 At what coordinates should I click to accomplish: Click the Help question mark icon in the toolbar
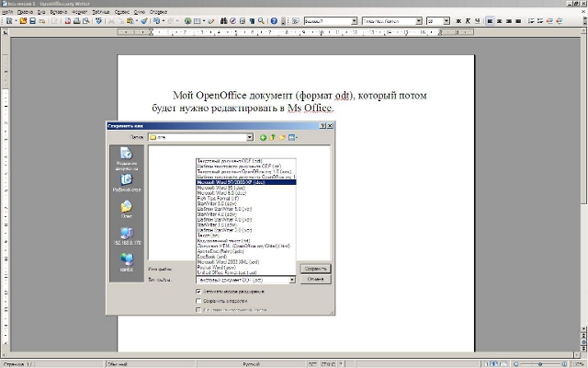click(x=274, y=21)
